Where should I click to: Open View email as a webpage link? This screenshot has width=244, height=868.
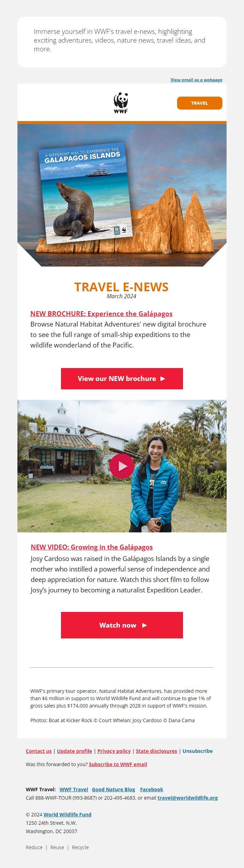196,80
